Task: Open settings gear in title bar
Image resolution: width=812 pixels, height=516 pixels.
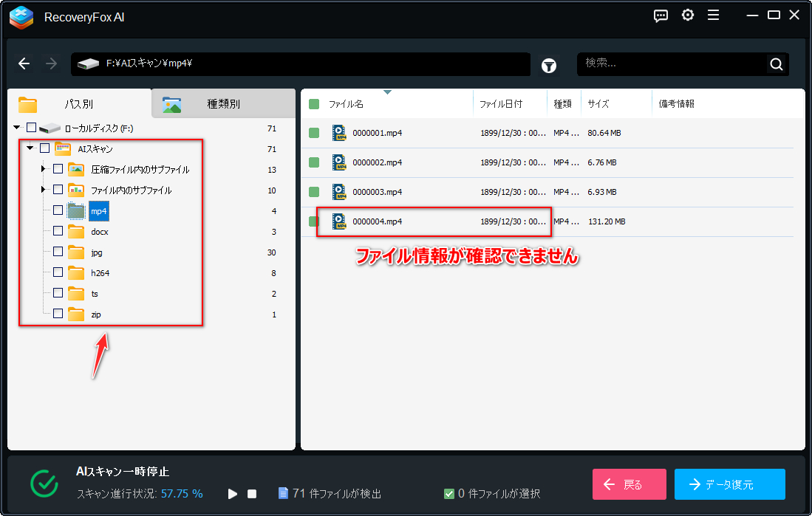Action: click(x=688, y=16)
